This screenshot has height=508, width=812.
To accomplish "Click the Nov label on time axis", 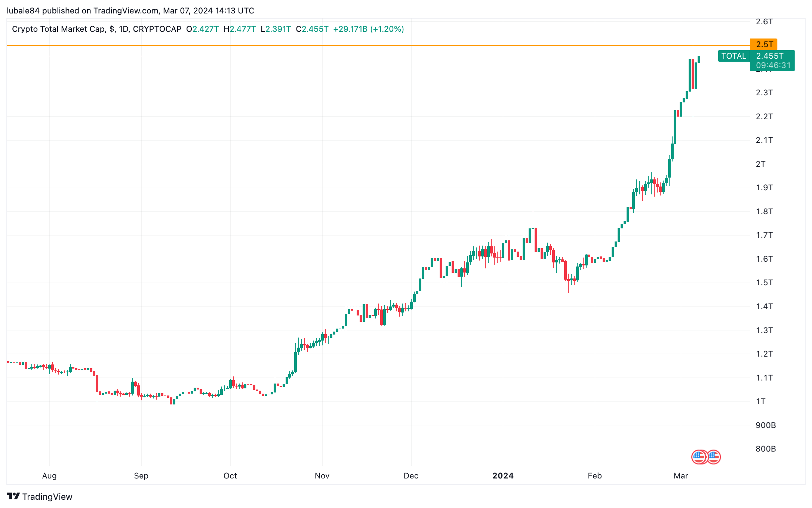I will [322, 475].
